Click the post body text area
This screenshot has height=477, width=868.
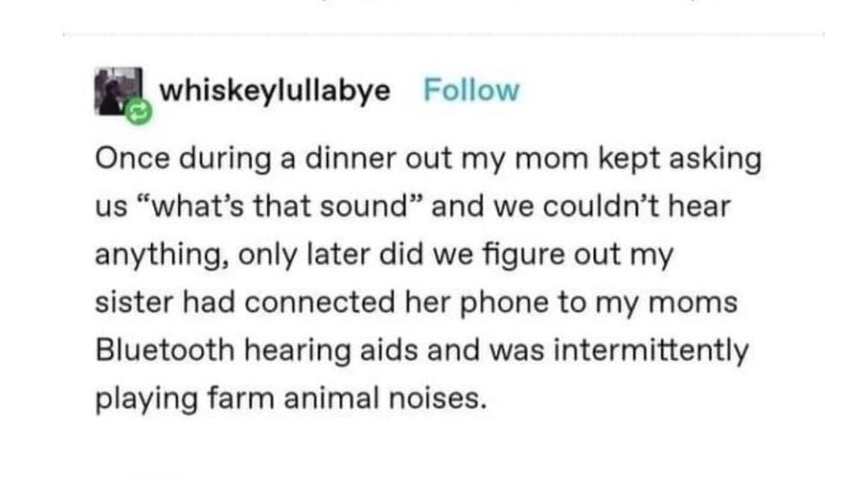[x=426, y=277]
